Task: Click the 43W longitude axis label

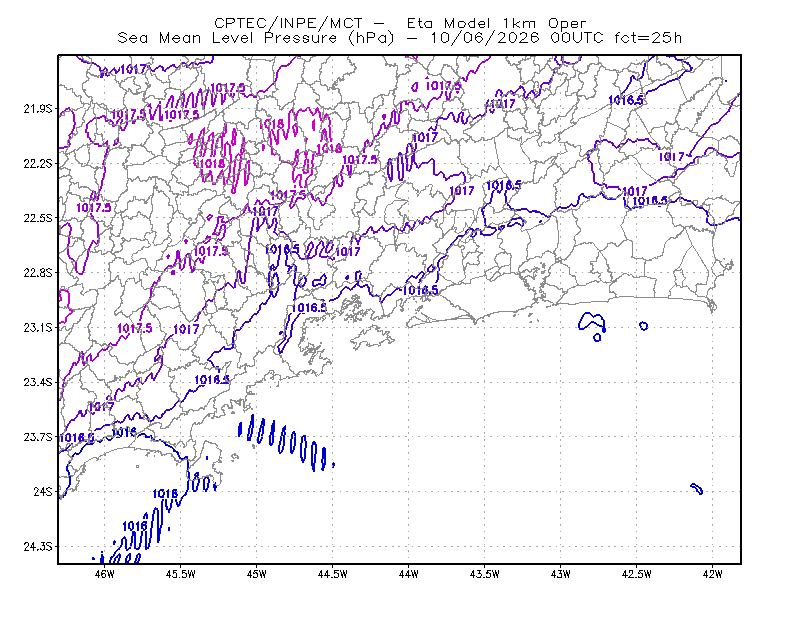Action: click(560, 574)
